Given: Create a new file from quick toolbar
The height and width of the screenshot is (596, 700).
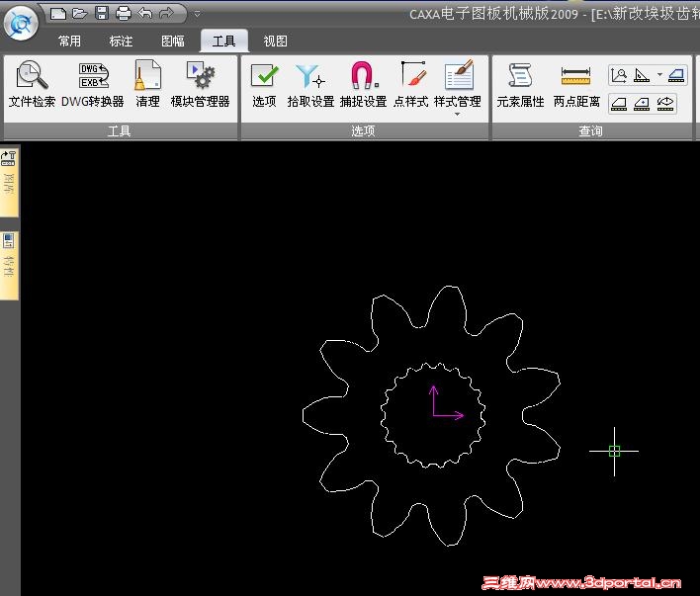Looking at the screenshot, I should (58, 14).
